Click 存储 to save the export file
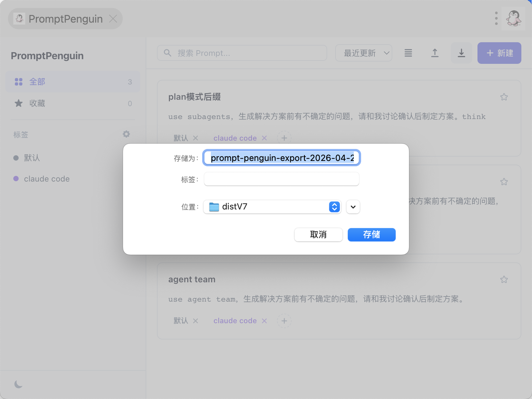Viewport: 532px width, 399px height. tap(372, 235)
